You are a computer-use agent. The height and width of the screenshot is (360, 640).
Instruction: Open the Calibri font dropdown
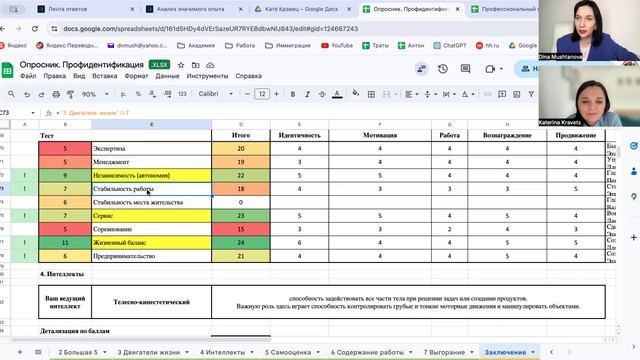click(216, 94)
